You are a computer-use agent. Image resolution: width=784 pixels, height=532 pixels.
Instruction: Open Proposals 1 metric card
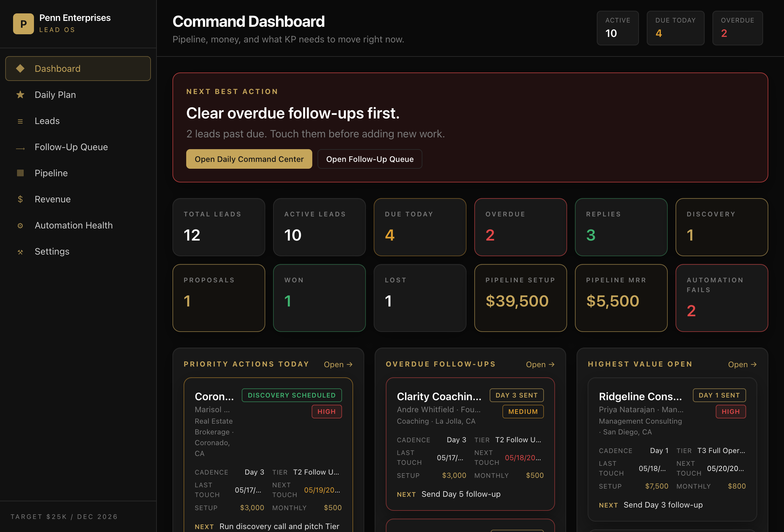(x=219, y=298)
